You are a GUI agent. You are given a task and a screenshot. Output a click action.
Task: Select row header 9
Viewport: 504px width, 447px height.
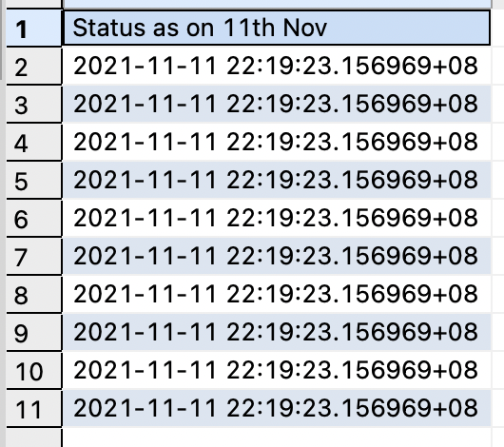point(33,332)
